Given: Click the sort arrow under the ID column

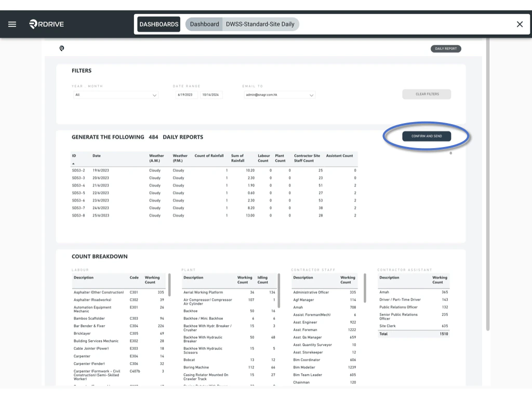Looking at the screenshot, I should click(x=74, y=163).
